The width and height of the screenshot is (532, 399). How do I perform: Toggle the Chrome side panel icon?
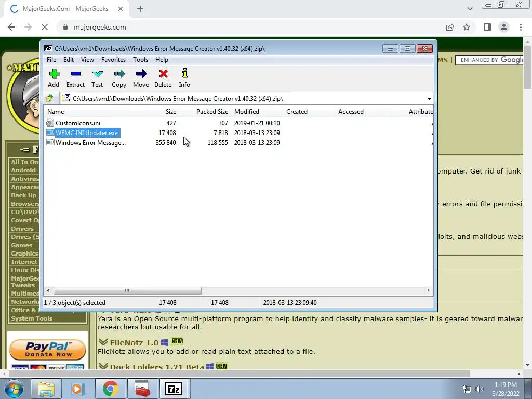(487, 27)
